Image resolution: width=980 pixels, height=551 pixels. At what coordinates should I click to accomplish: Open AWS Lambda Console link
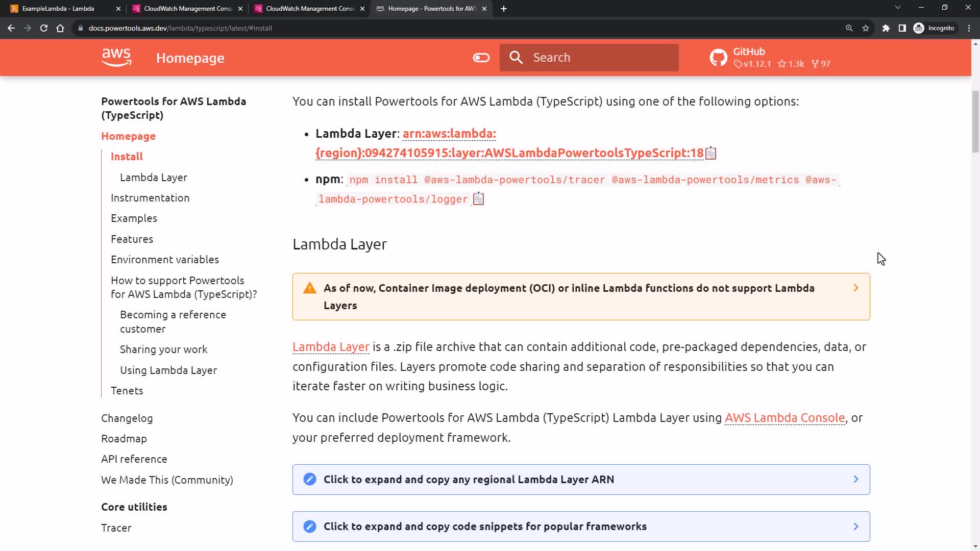click(x=785, y=418)
